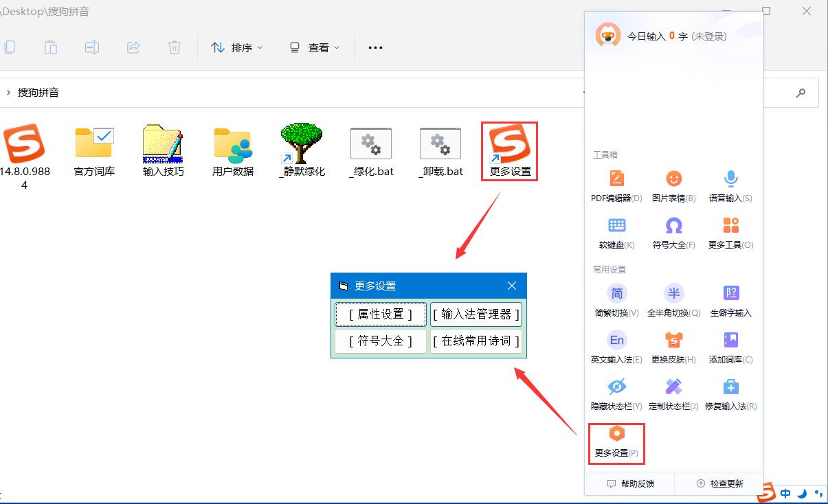Toggle 简繁切换 simplified/traditional mode
Image resolution: width=828 pixels, height=504 pixels.
(x=616, y=295)
